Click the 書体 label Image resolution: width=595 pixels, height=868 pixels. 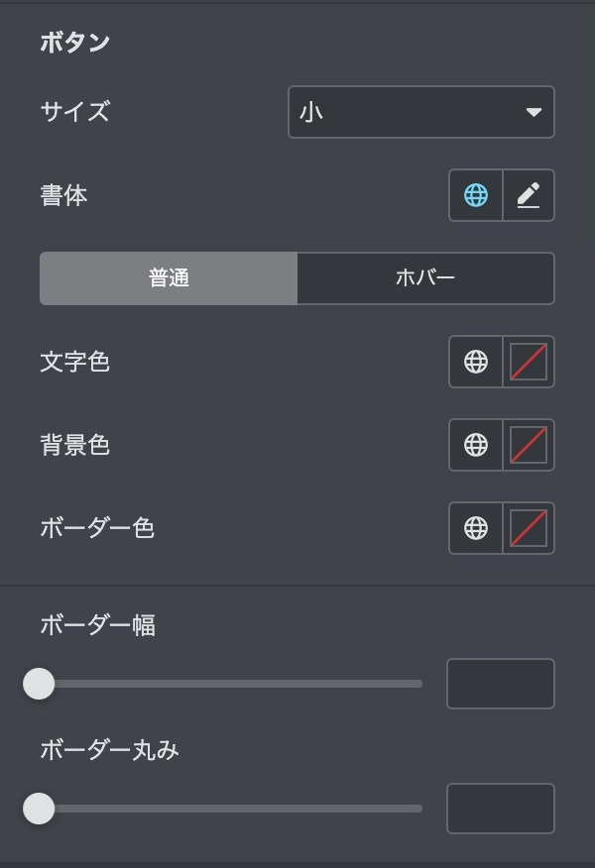(x=63, y=196)
